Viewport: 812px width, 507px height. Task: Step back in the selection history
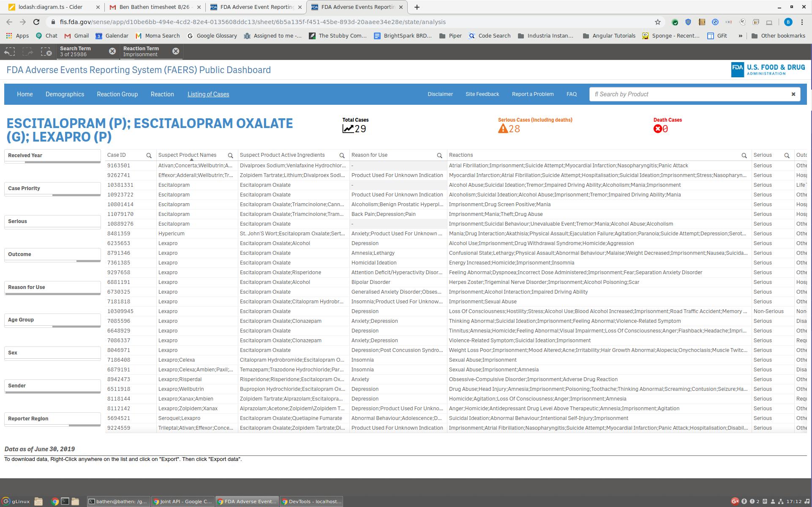click(9, 52)
